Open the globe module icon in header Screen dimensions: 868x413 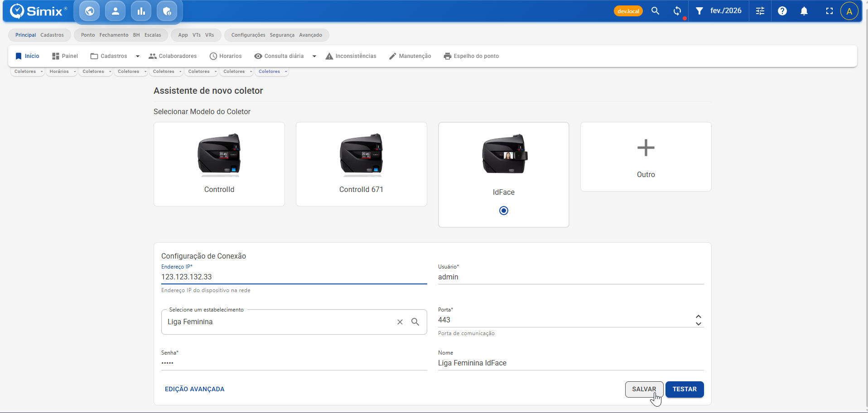(x=90, y=11)
